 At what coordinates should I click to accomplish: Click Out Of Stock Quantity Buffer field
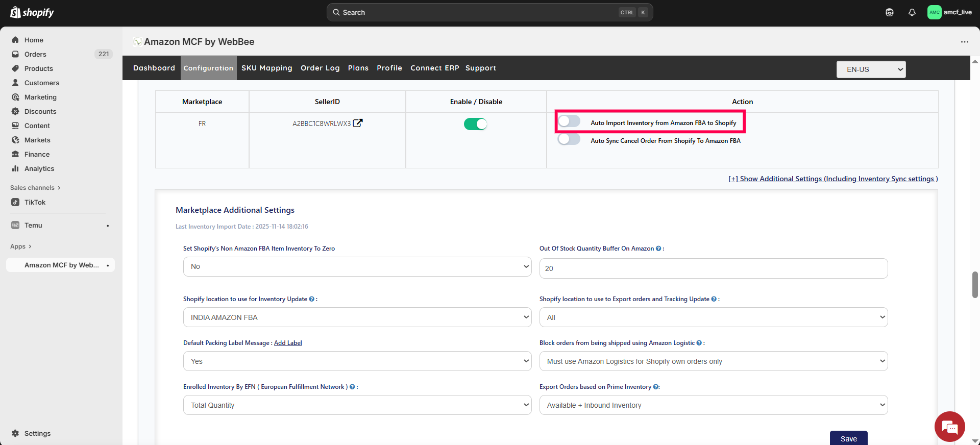pos(713,268)
